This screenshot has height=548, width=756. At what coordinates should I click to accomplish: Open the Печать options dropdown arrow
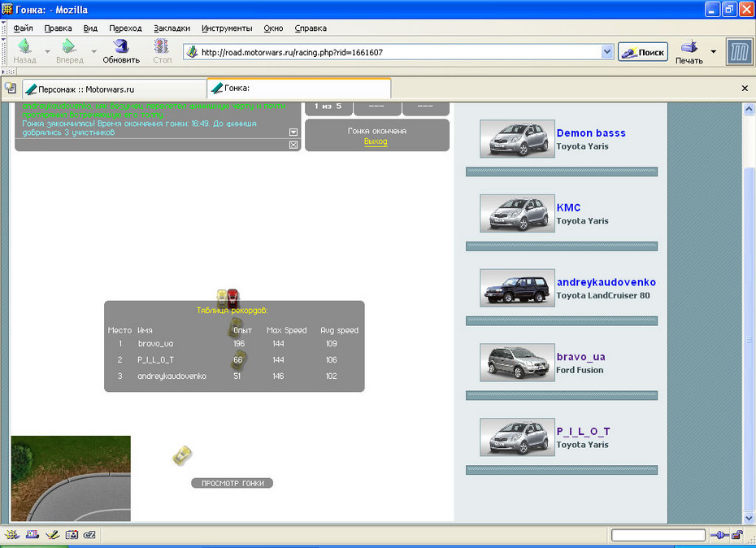click(713, 51)
